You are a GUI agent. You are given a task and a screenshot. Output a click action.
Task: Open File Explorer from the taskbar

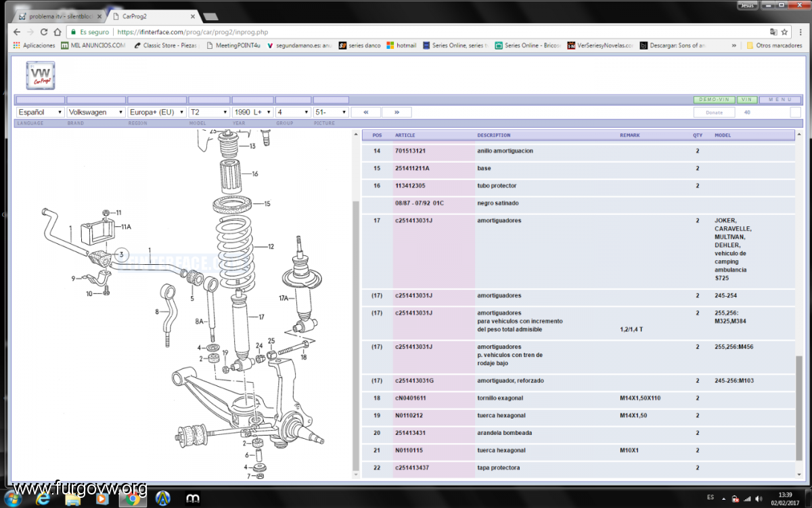tap(72, 499)
